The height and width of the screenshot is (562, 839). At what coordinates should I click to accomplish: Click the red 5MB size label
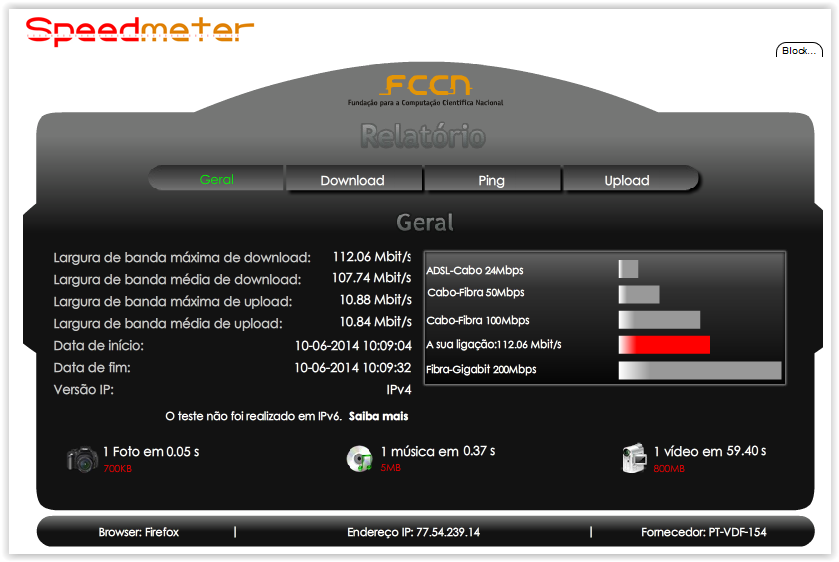[391, 467]
